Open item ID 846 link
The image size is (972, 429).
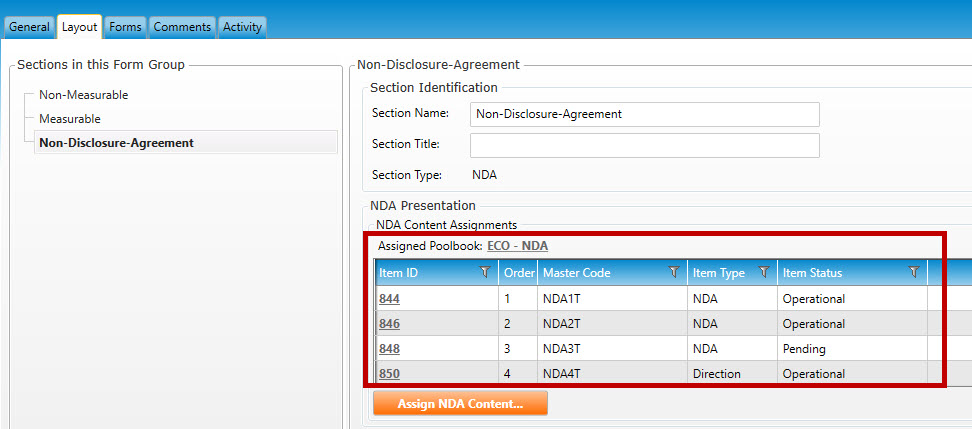(389, 324)
